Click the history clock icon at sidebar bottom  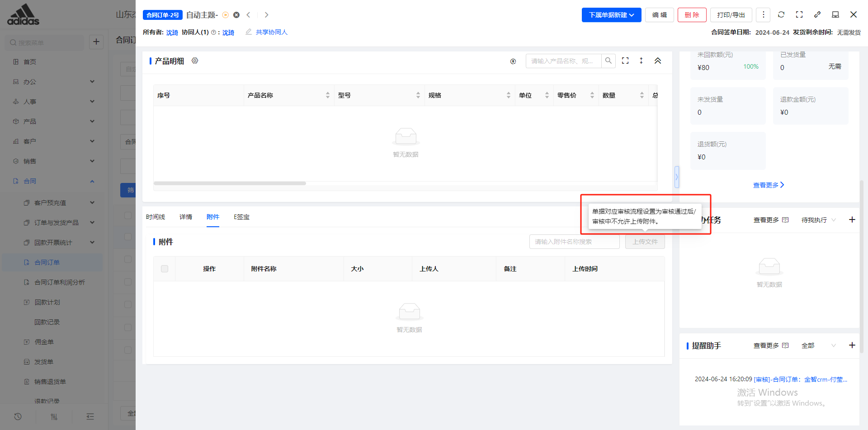click(18, 416)
